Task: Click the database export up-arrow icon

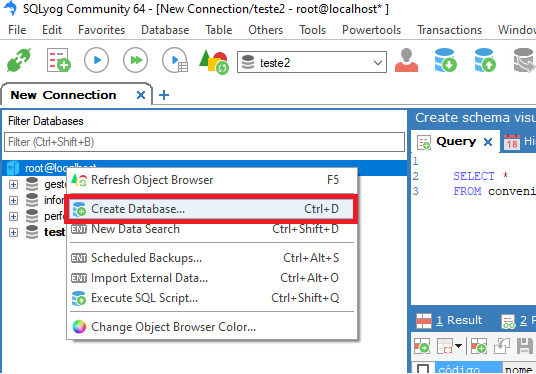Action: click(x=485, y=60)
